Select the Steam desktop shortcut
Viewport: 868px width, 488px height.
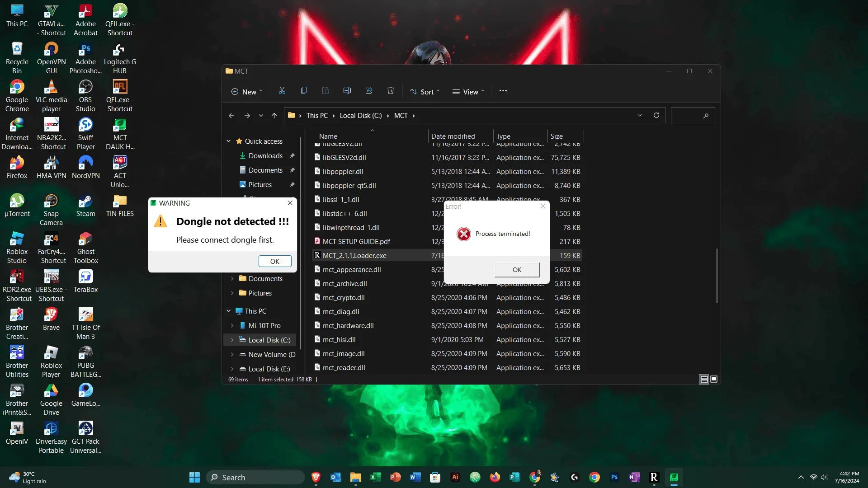[x=85, y=206]
